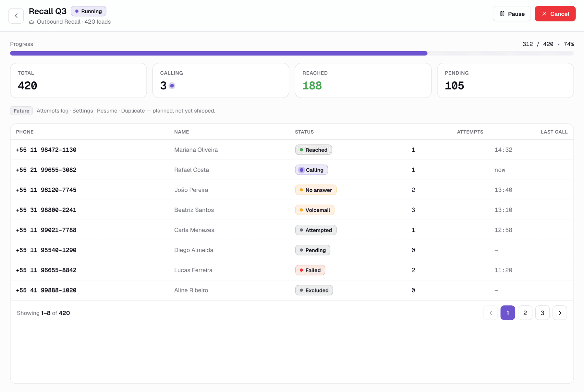Go to next page chevron
This screenshot has width=584, height=392.
(560, 313)
